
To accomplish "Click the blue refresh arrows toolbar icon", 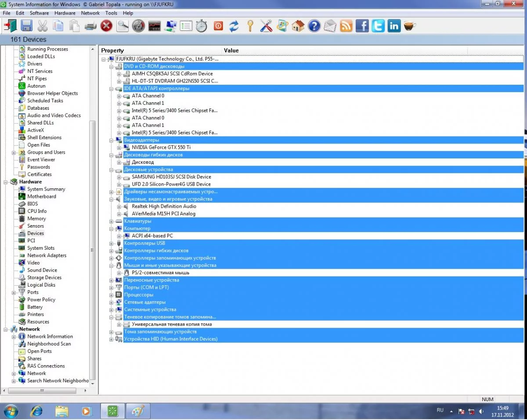I will (234, 26).
